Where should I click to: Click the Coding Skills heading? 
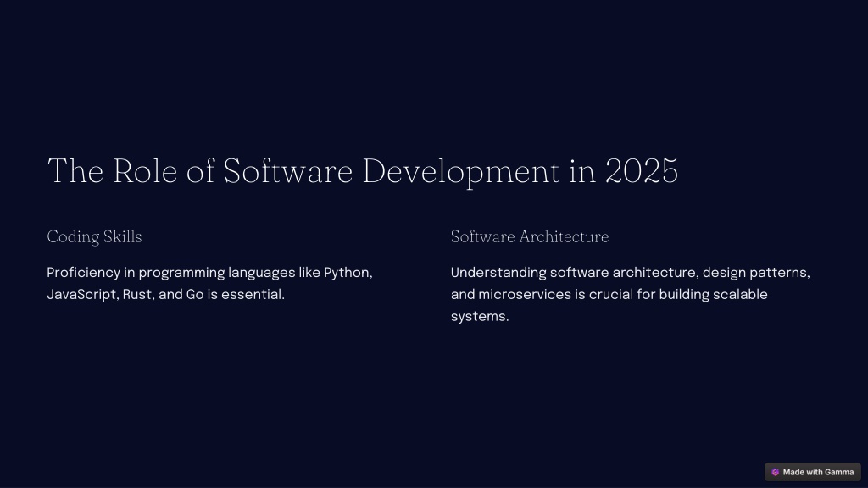coord(95,237)
